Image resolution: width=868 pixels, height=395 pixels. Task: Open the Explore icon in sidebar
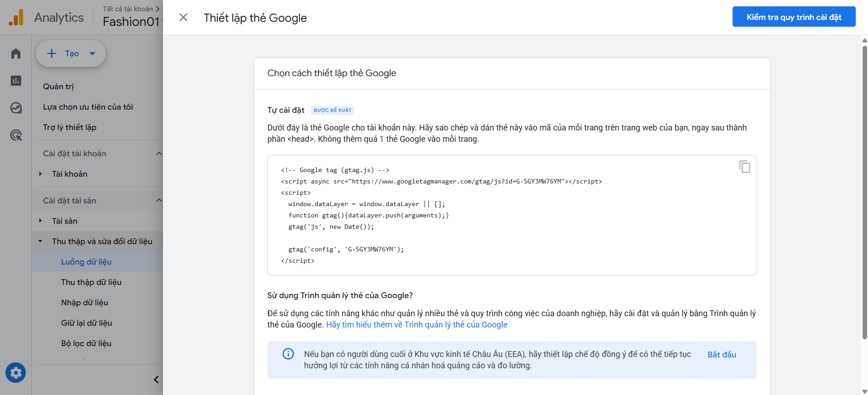point(16,108)
